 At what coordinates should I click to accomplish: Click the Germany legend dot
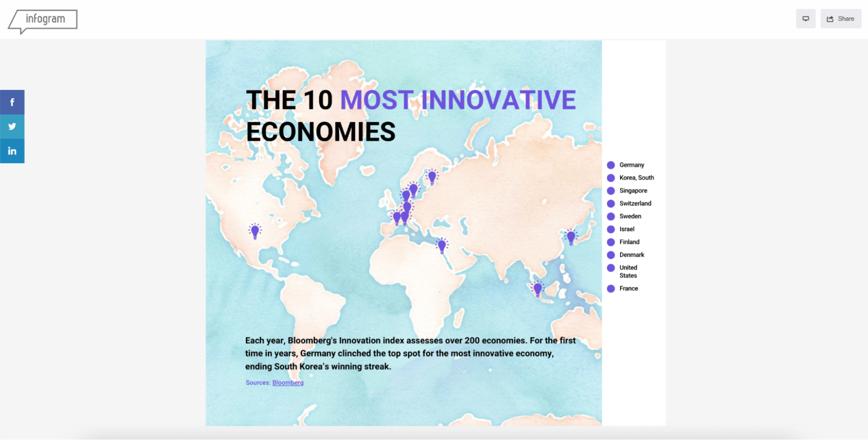click(x=611, y=165)
